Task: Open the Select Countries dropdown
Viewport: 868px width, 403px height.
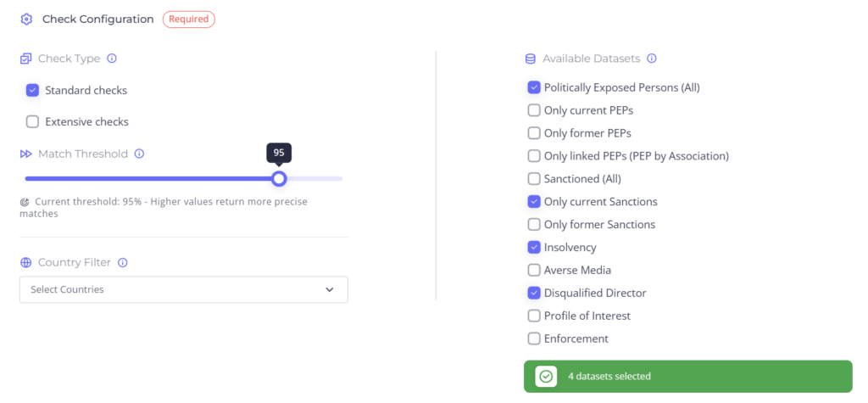Action: [x=183, y=290]
